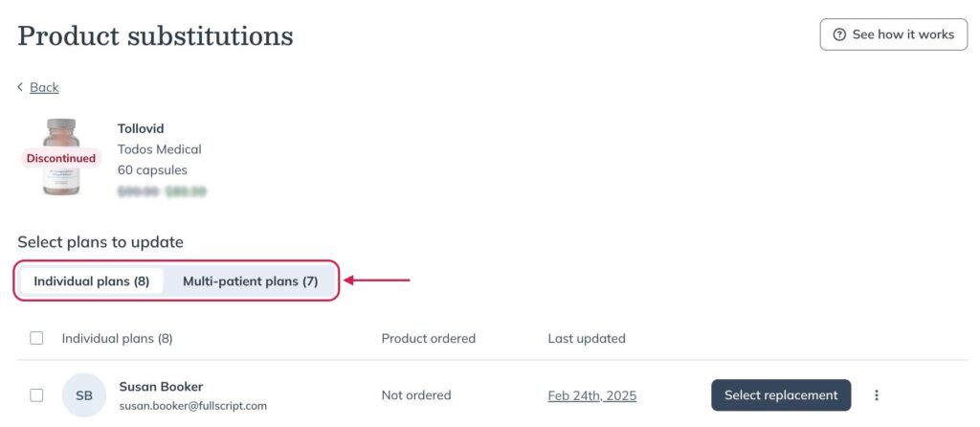Click the Select replacement button
This screenshot has height=427, width=980.
coord(781,395)
